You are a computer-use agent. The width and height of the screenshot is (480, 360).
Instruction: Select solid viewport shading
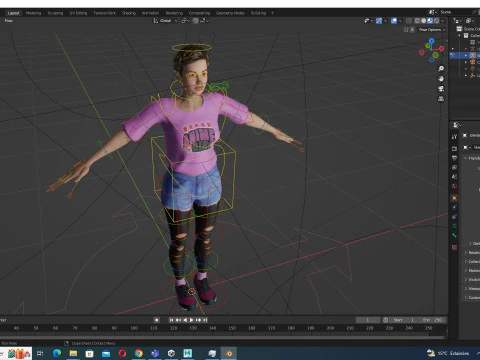(x=423, y=21)
